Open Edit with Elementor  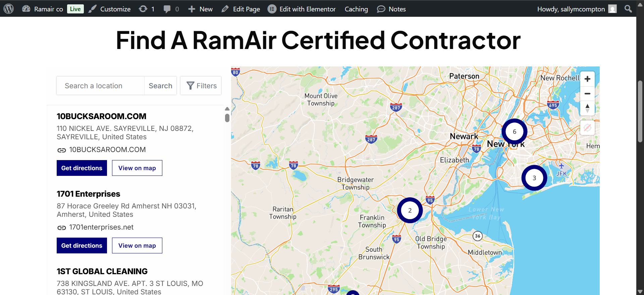[302, 9]
